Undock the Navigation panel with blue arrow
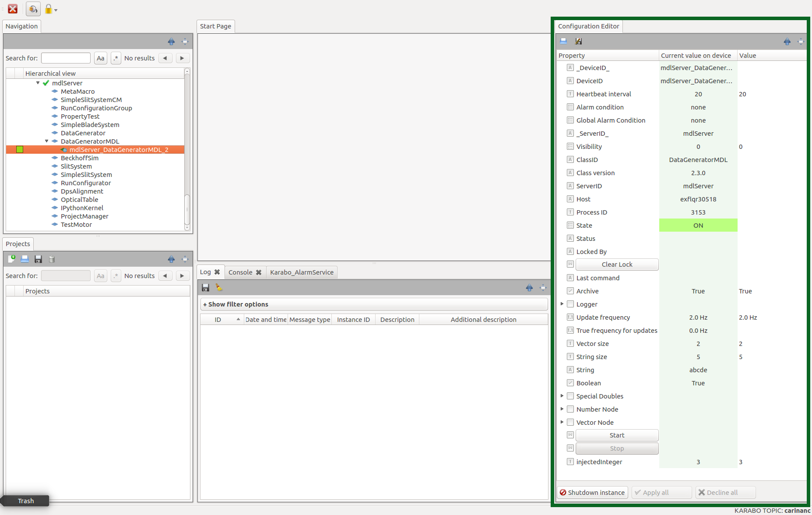 (x=171, y=42)
